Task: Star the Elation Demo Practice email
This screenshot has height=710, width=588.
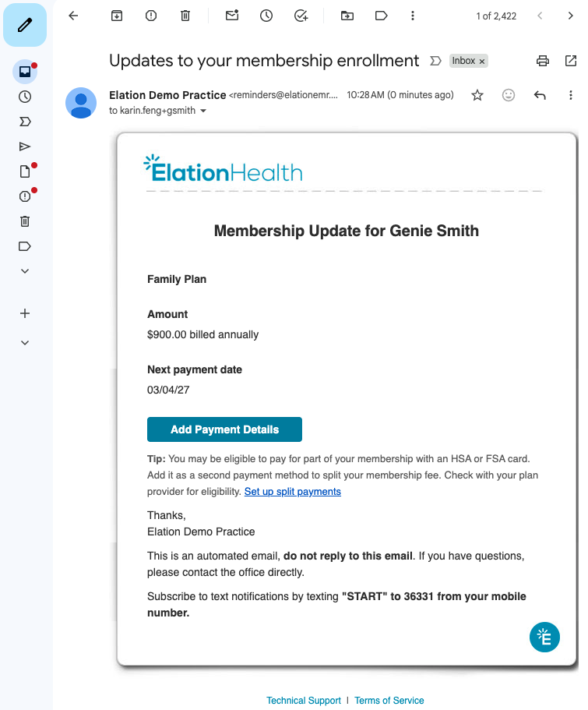Action: (x=477, y=95)
